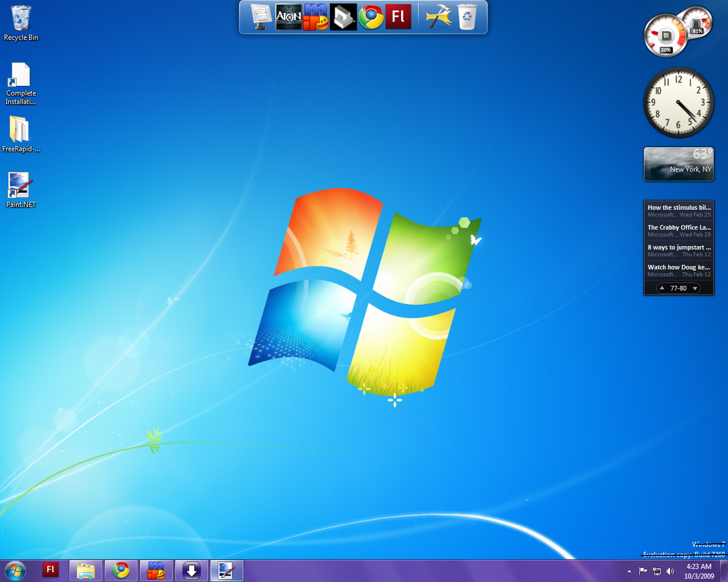Click the Show desktop button
Image resolution: width=728 pixels, height=582 pixels.
[x=723, y=571]
